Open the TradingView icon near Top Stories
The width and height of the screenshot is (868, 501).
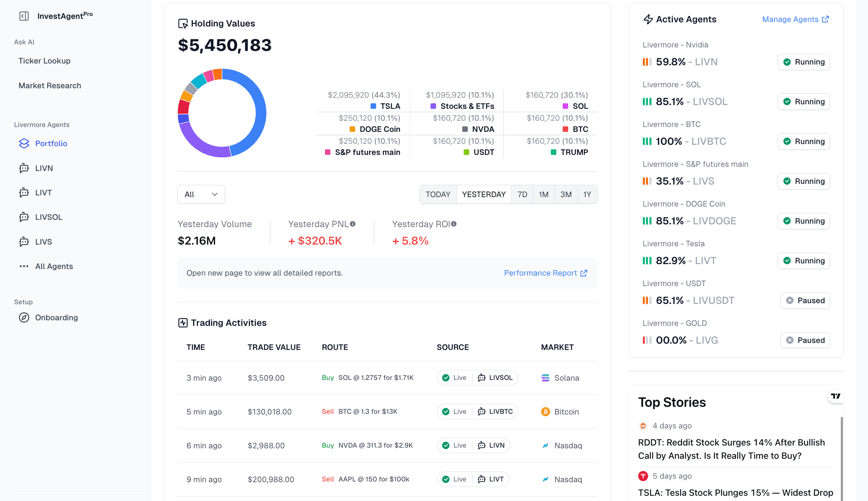[x=836, y=396]
